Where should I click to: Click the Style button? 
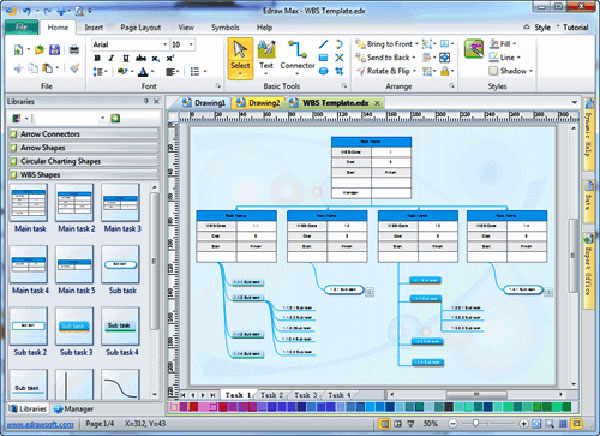542,27
